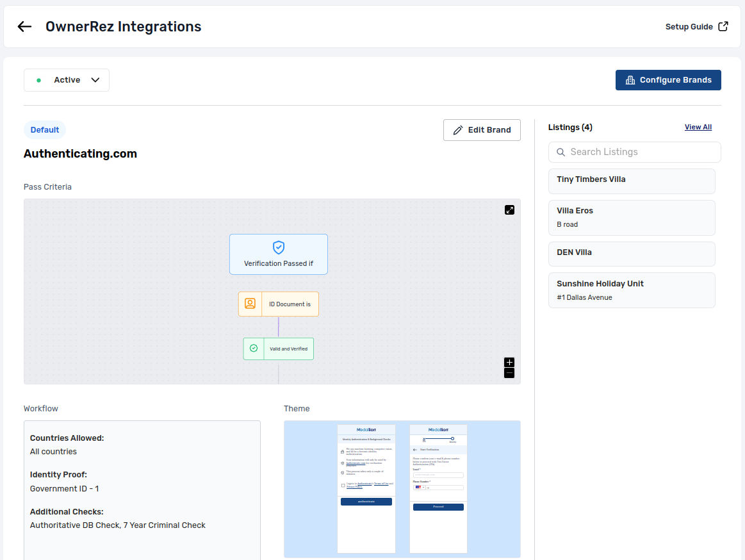Focus the Search Listings input field
The width and height of the screenshot is (745, 560).
(641, 152)
